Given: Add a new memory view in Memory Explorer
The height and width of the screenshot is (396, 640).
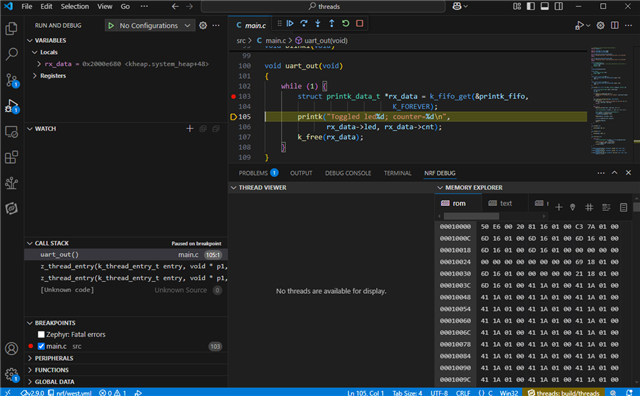Looking at the screenshot, I should point(559,207).
